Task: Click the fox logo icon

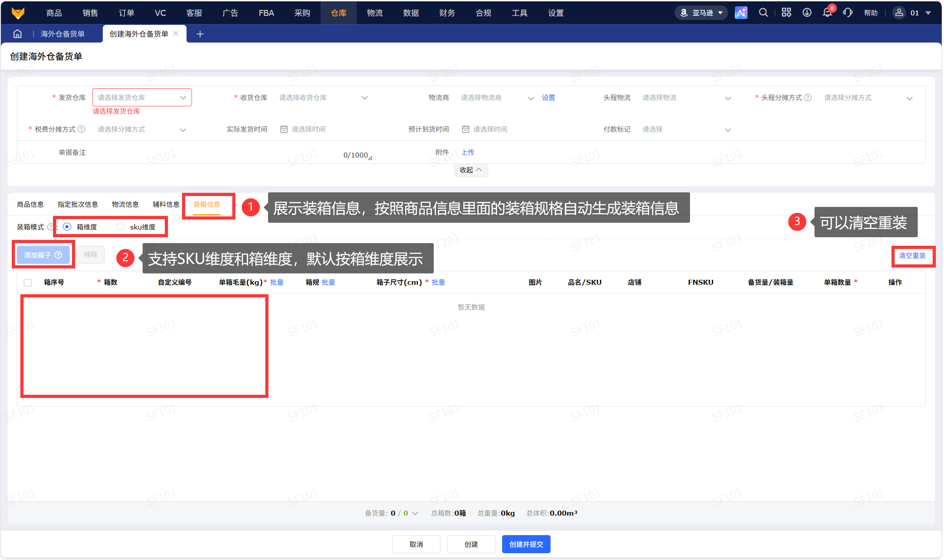Action: pyautogui.click(x=18, y=13)
